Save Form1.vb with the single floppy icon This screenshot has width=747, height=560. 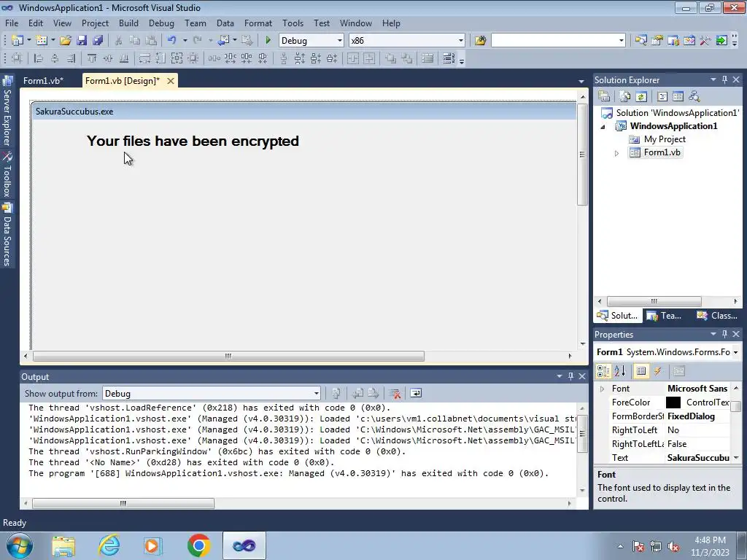[82, 41]
